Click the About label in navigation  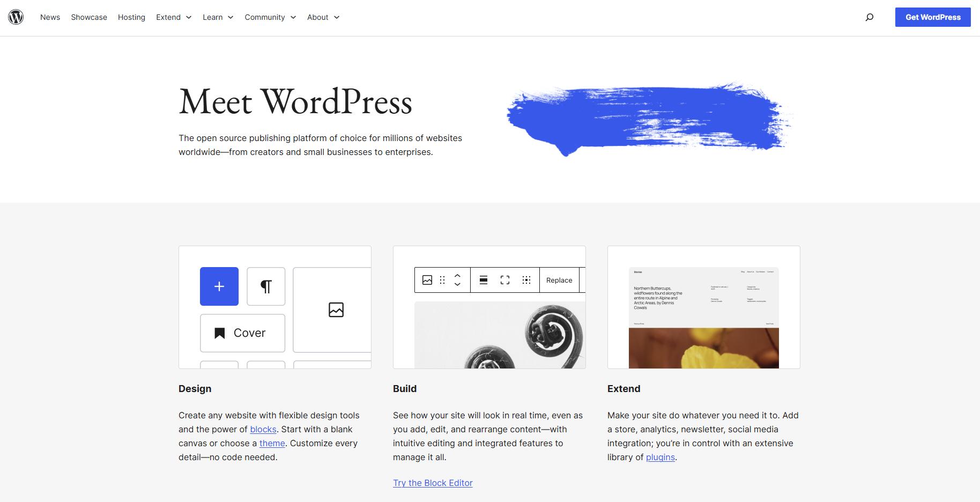point(317,17)
